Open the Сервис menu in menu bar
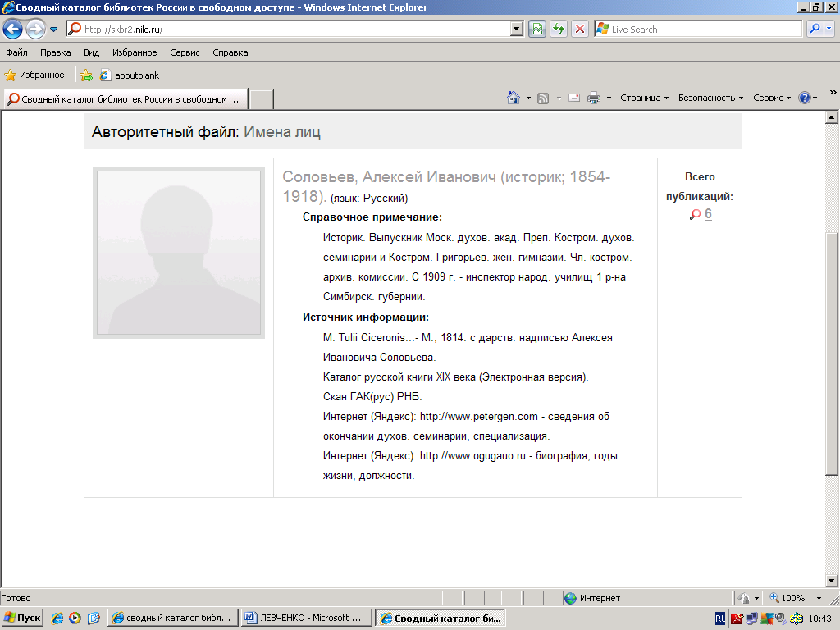840x630 pixels. point(185,52)
